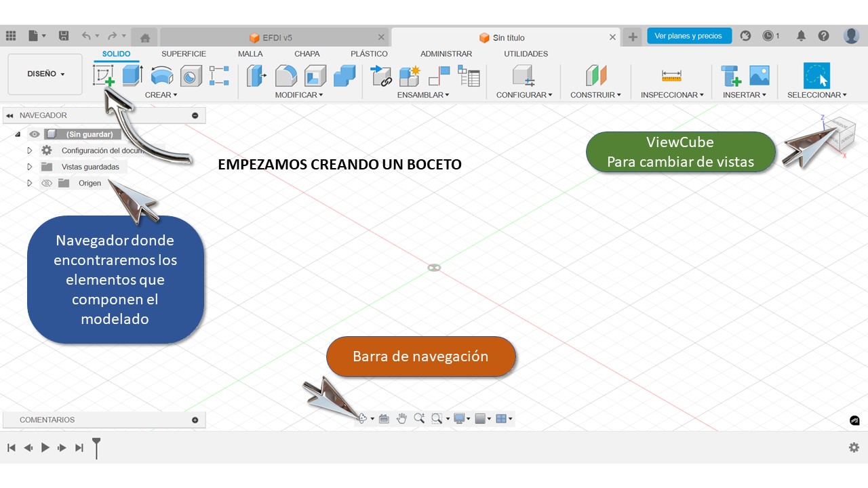Click the Ver planes y precios button
868x488 pixels.
[x=688, y=36]
